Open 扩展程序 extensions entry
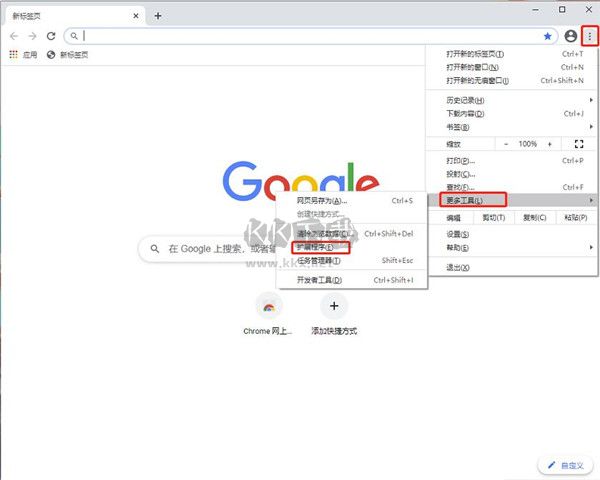This screenshot has height=480, width=600. pos(351,247)
